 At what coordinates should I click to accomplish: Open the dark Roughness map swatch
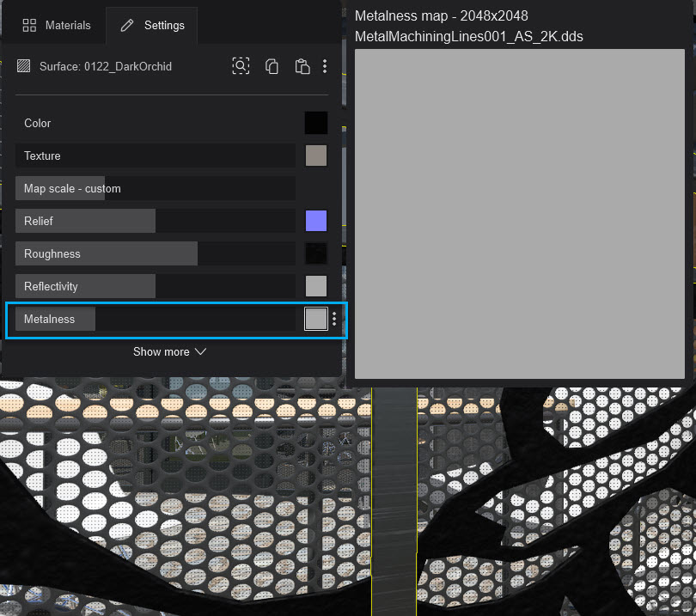pos(316,253)
